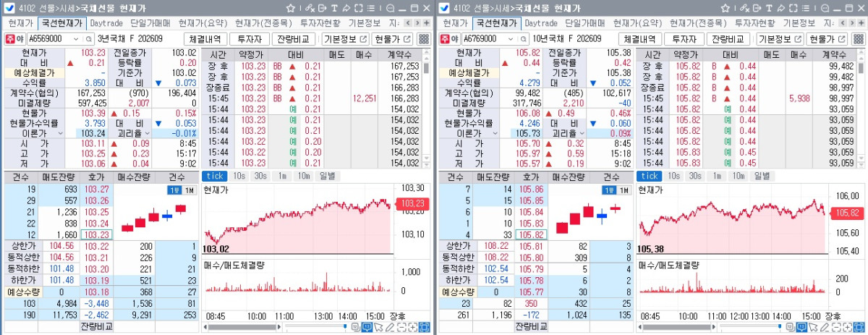Click search magnifier next to A6769000 code

[x=524, y=39]
